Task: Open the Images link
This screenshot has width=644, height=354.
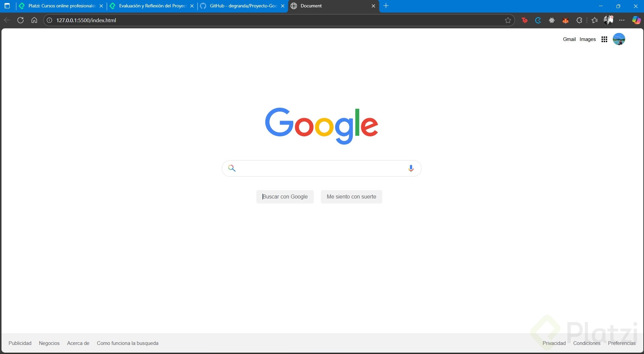Action: 588,39
